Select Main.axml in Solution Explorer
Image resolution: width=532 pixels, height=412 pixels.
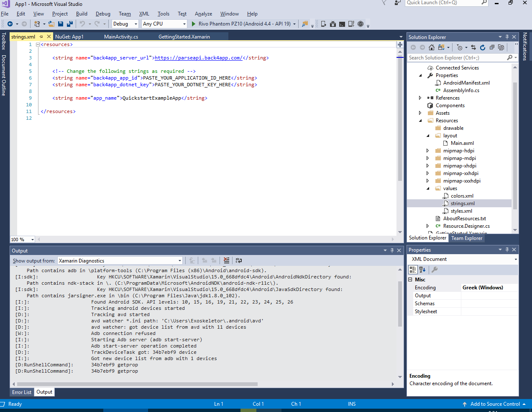[462, 143]
